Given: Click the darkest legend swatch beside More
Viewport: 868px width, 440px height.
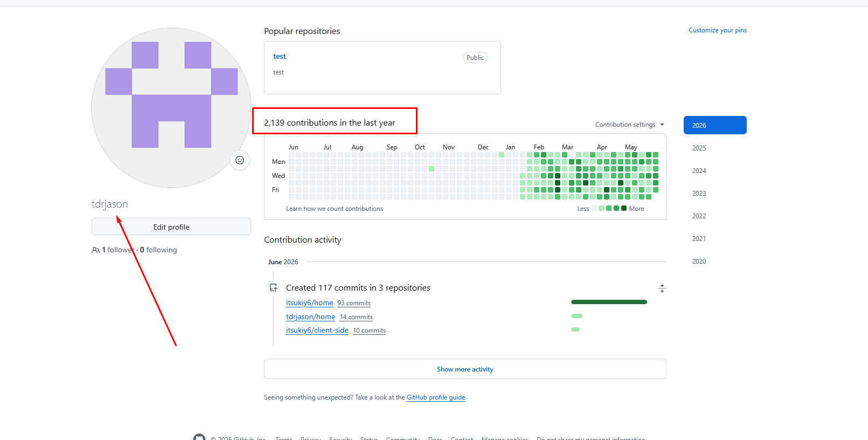Looking at the screenshot, I should click(x=624, y=208).
